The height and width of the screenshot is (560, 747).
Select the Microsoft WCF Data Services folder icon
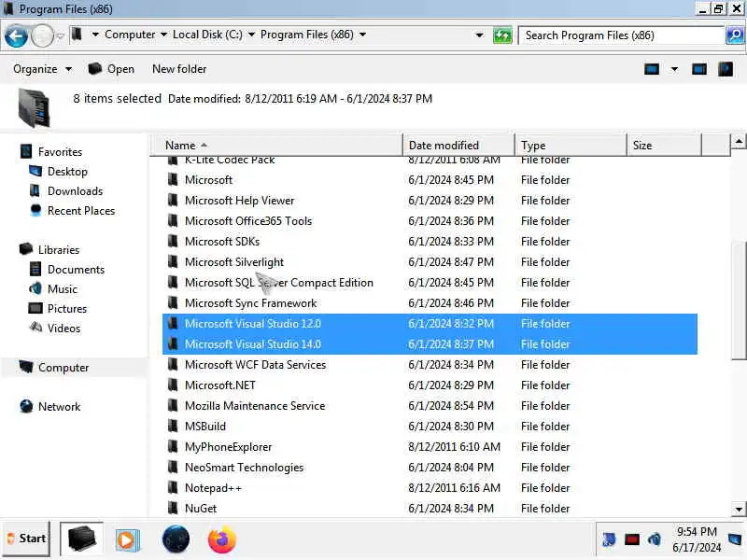point(173,364)
